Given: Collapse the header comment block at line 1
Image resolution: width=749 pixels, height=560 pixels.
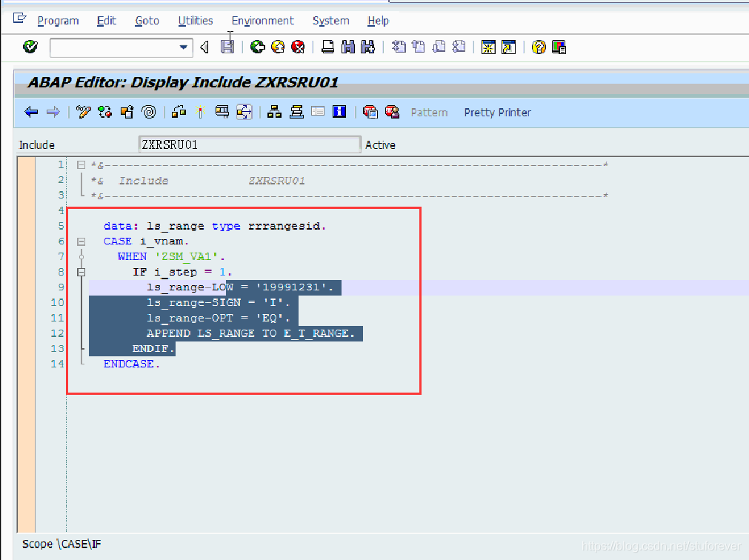Looking at the screenshot, I should pos(81,164).
